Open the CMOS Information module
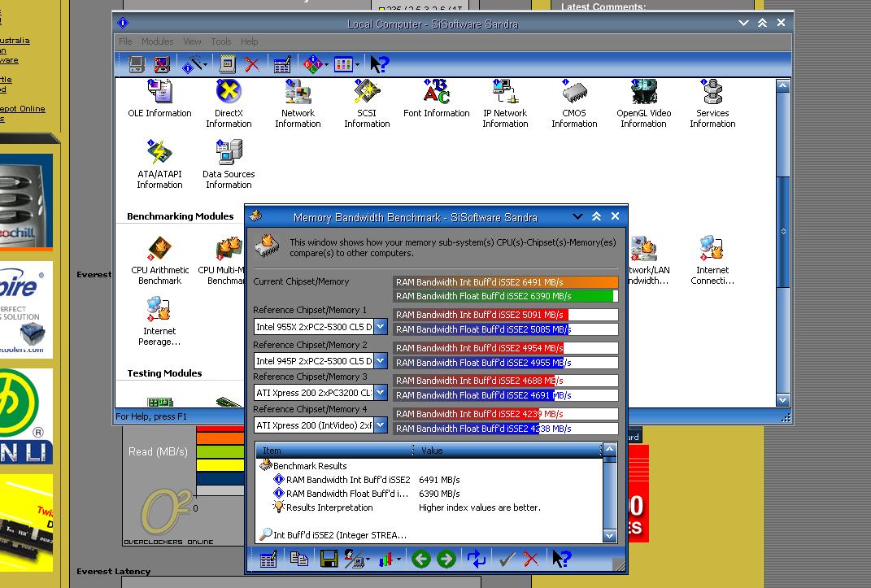 574,104
